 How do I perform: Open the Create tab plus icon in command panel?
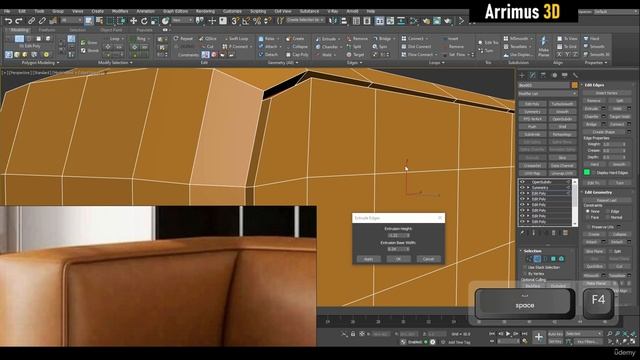tap(522, 75)
